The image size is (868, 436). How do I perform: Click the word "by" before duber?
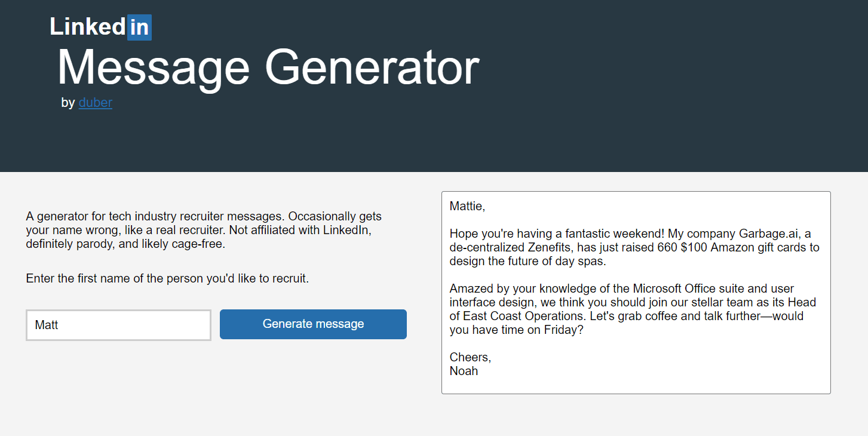(68, 103)
